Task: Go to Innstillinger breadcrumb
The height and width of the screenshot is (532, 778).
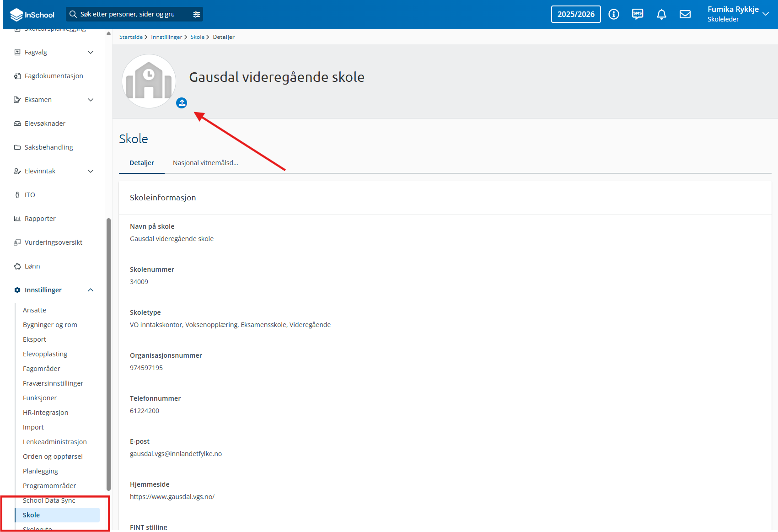Action: click(166, 37)
